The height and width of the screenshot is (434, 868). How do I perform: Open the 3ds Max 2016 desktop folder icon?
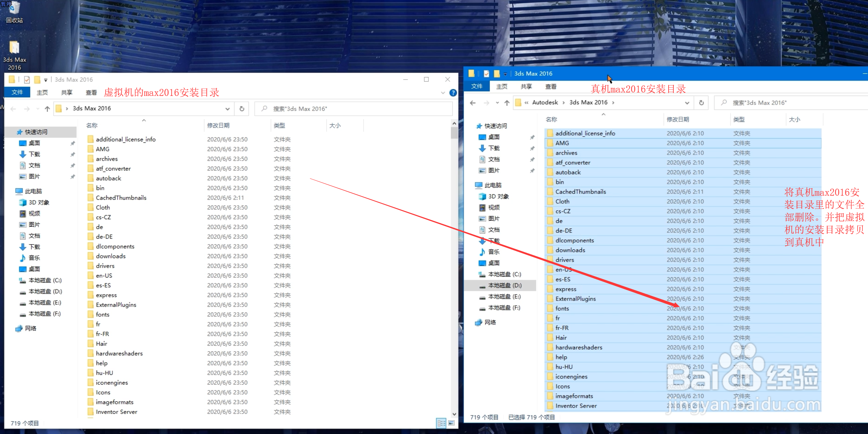click(14, 56)
